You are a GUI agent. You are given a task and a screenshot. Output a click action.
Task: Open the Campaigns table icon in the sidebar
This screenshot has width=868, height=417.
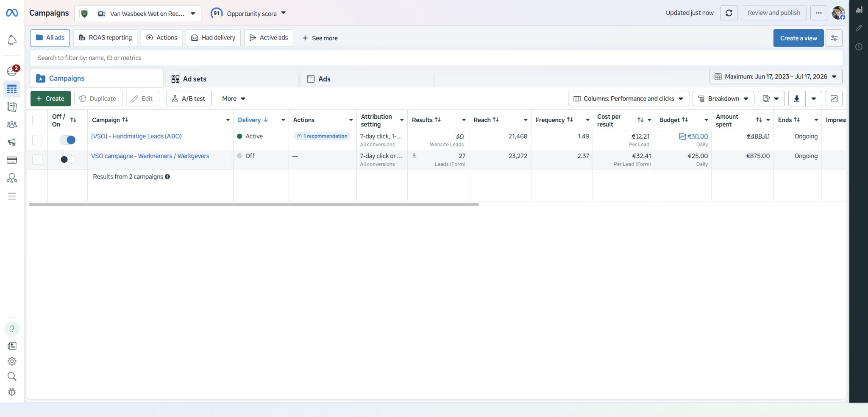click(x=12, y=89)
